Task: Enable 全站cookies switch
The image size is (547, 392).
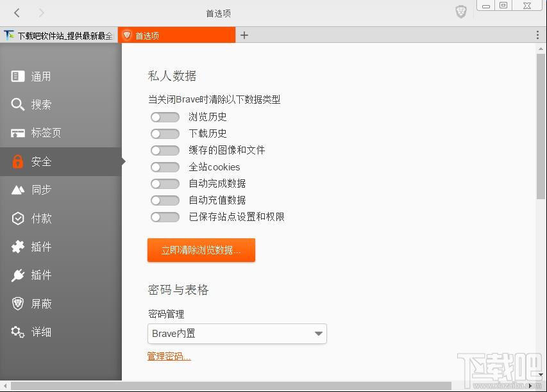Action: 165,167
